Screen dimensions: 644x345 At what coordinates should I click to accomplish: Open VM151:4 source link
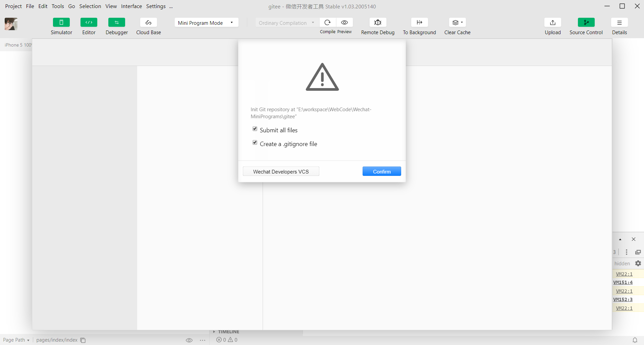pyautogui.click(x=623, y=282)
